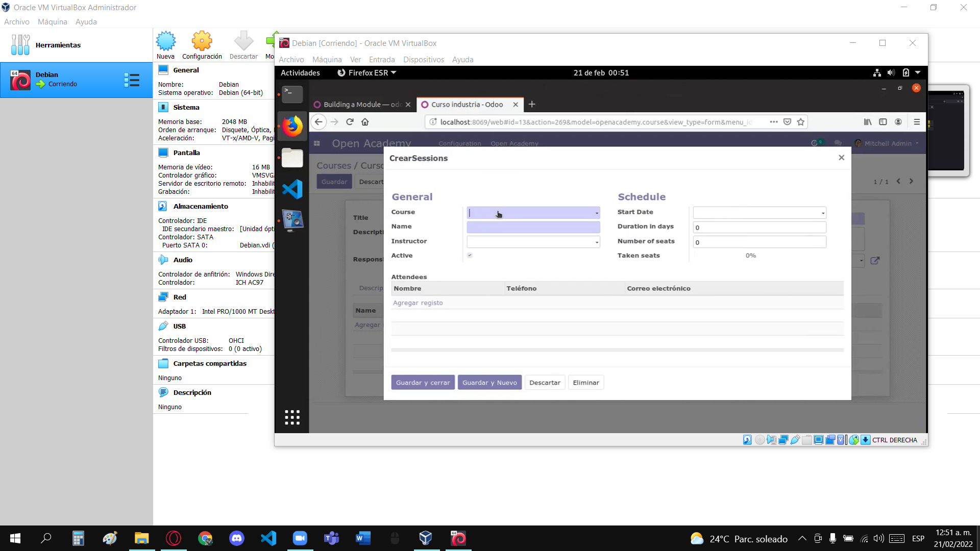
Task: Show hidden icons chevron in Windows tray
Action: pyautogui.click(x=802, y=538)
